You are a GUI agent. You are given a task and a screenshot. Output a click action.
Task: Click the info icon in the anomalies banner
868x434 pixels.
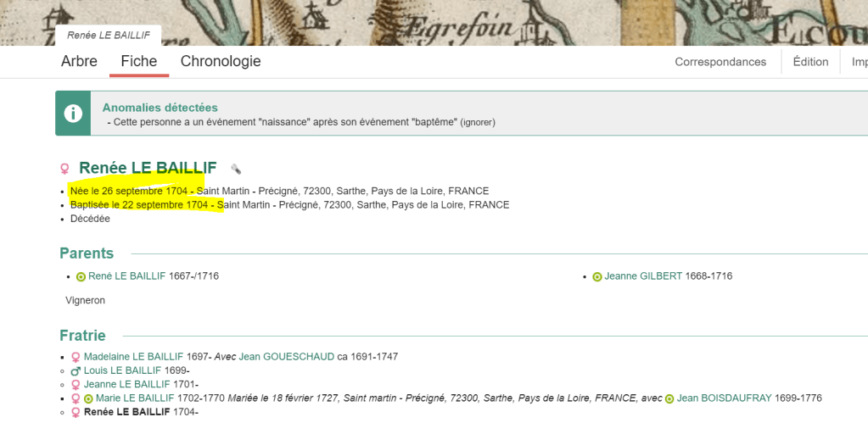[x=74, y=114]
